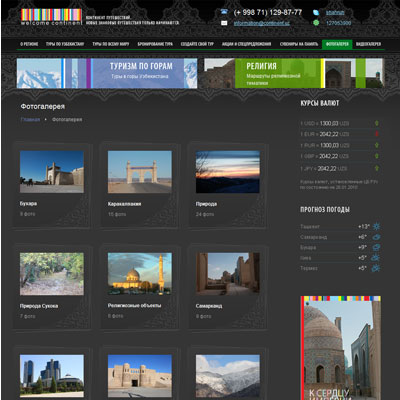Open Туры по Узбекистану menu item
400x400 pixels.
[65, 44]
